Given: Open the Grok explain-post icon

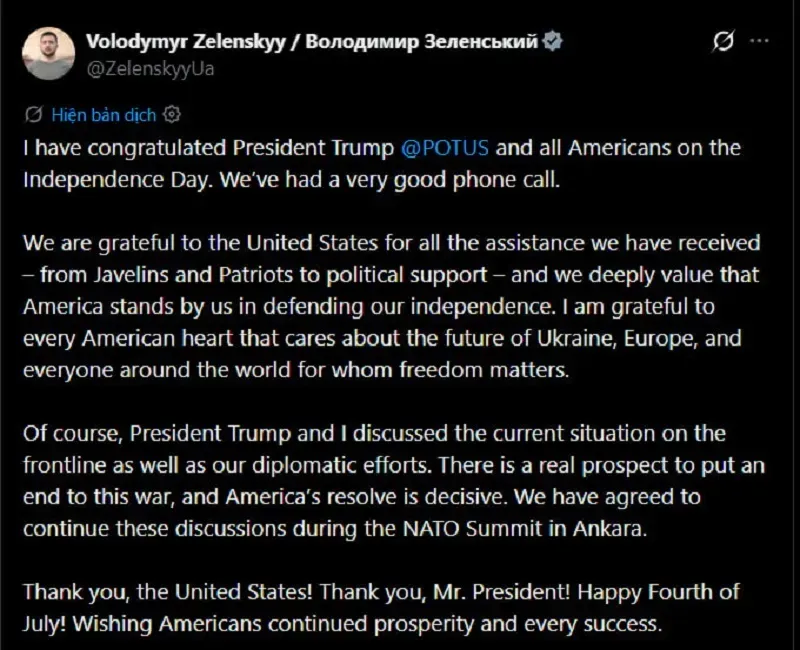Looking at the screenshot, I should 723,41.
